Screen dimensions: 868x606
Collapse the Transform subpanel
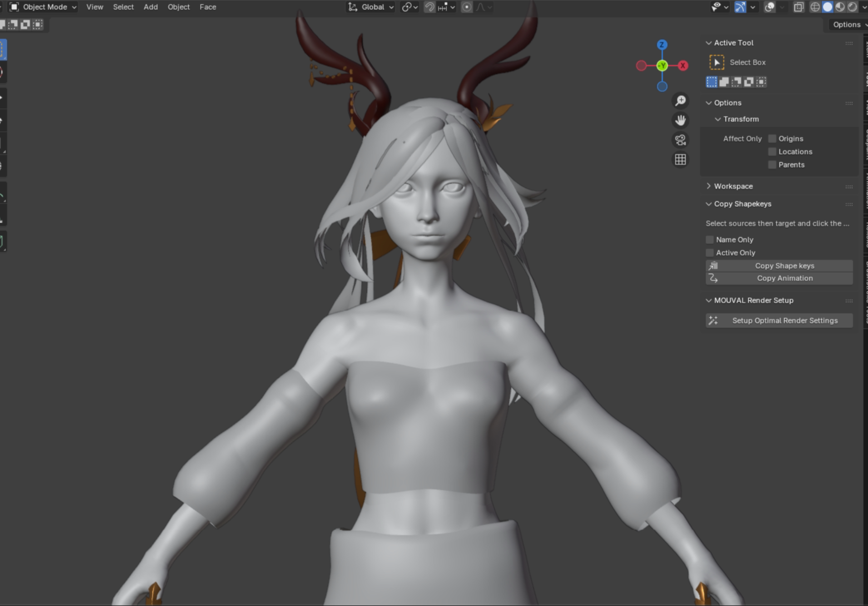click(717, 119)
